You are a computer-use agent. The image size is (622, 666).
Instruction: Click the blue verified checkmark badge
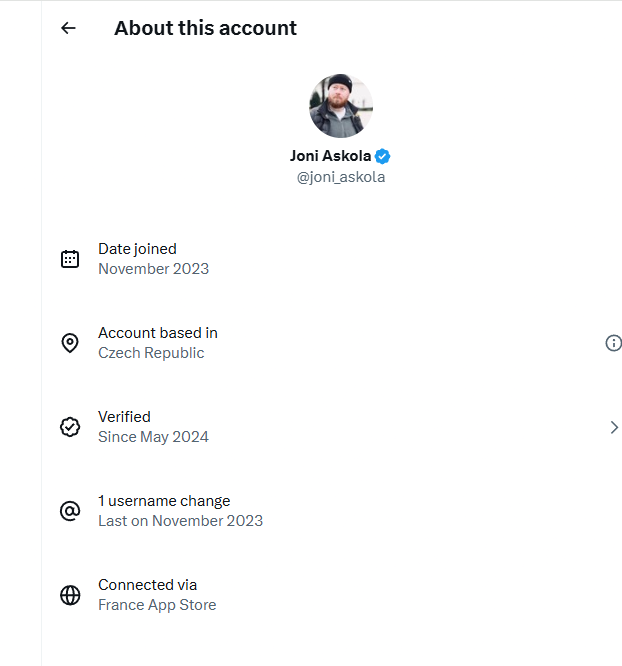[x=383, y=156]
